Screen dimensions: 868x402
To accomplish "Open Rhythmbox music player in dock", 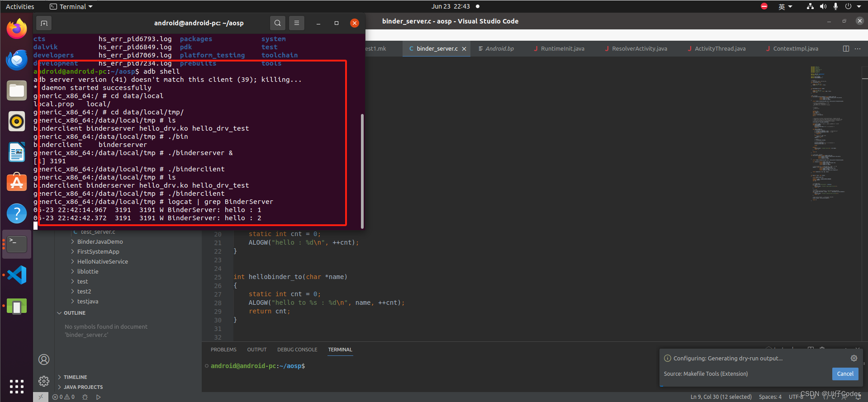I will point(17,121).
